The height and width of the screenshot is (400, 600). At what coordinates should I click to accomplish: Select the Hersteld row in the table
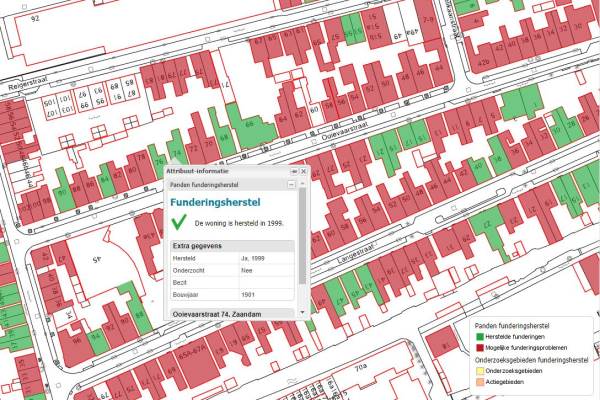231,258
